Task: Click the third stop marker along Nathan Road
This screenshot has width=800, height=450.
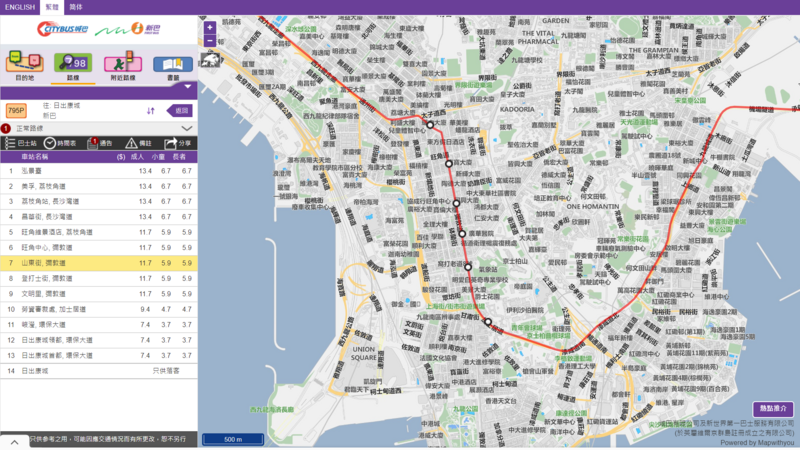Action: pos(457,203)
